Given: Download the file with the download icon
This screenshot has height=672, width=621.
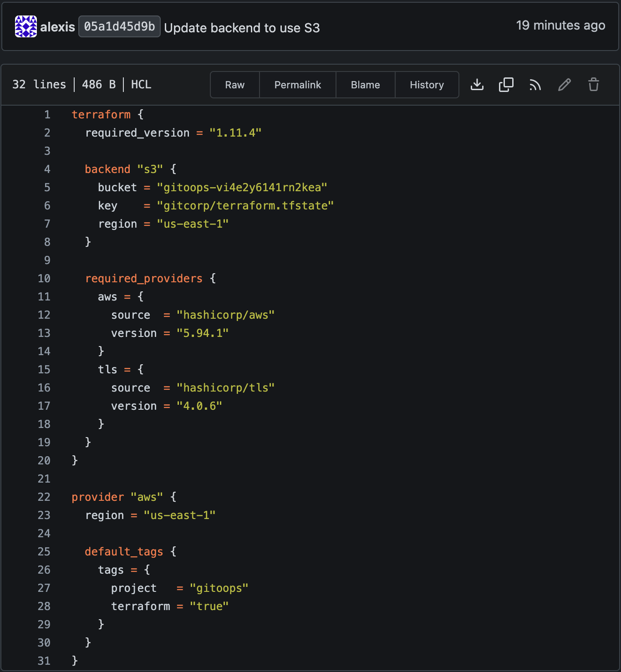Looking at the screenshot, I should tap(477, 85).
